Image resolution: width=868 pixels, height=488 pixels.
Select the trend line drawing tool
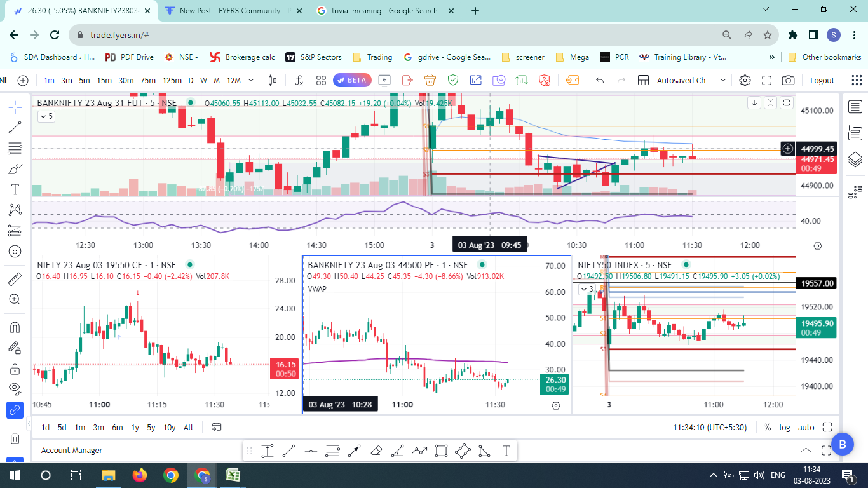coord(15,128)
